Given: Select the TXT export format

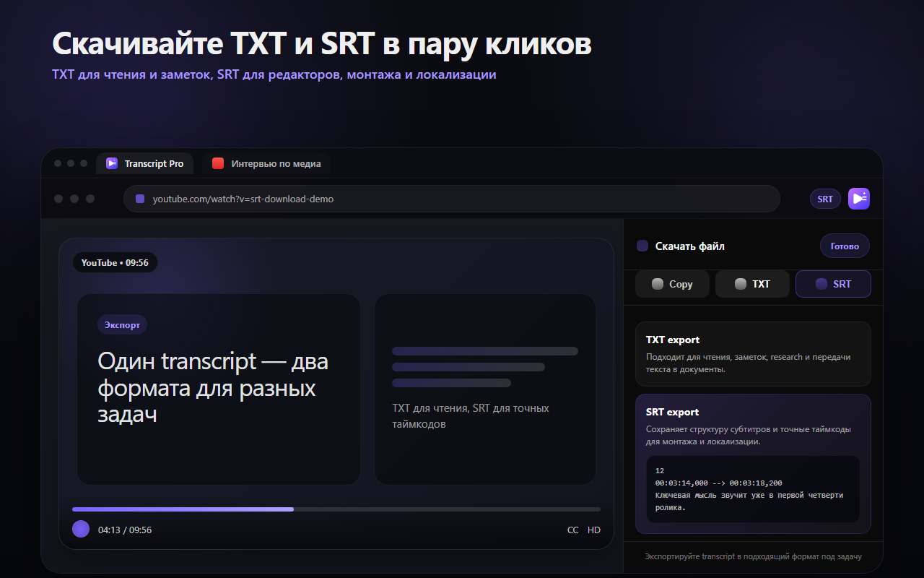Looking at the screenshot, I should (752, 283).
